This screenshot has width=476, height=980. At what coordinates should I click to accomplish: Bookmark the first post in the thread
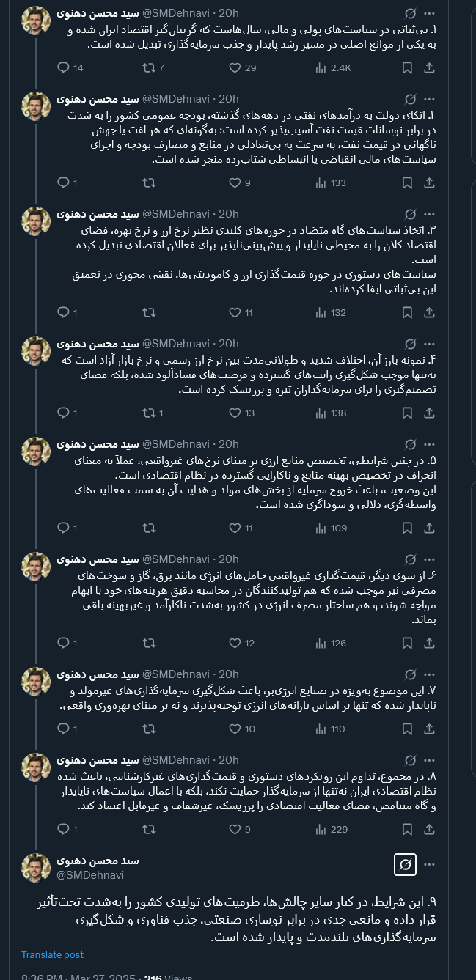pyautogui.click(x=407, y=68)
